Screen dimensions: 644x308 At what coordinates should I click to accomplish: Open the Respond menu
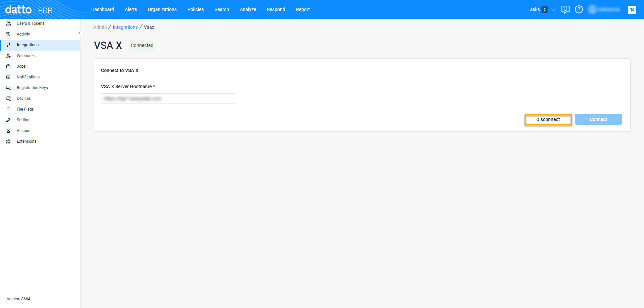[276, 9]
